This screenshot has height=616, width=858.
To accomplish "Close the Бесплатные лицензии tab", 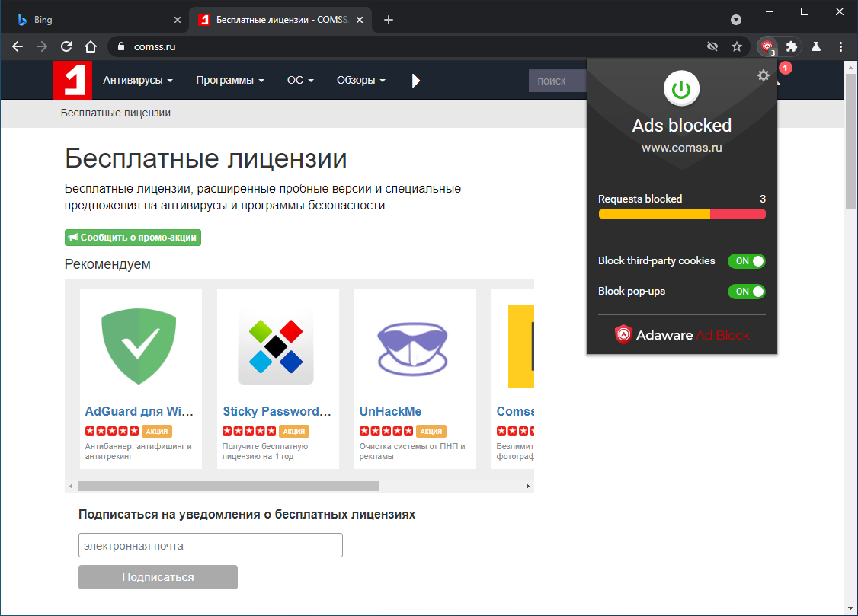I will click(x=360, y=20).
